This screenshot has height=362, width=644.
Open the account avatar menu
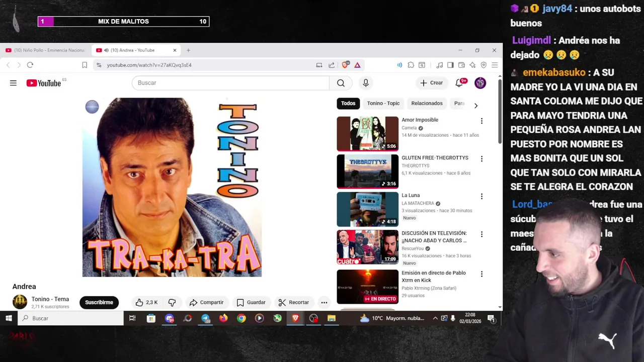[x=480, y=83]
